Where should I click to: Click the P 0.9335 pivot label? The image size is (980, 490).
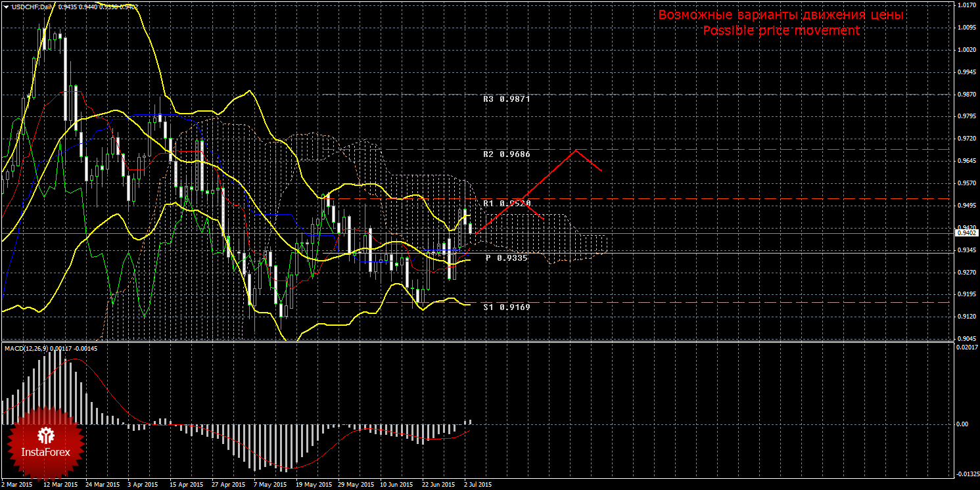506,258
